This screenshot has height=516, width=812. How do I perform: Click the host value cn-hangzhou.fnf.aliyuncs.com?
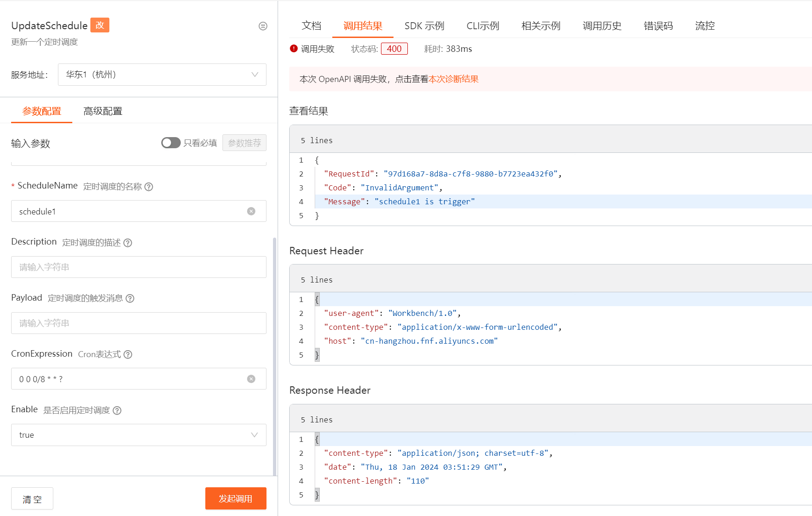(x=429, y=341)
